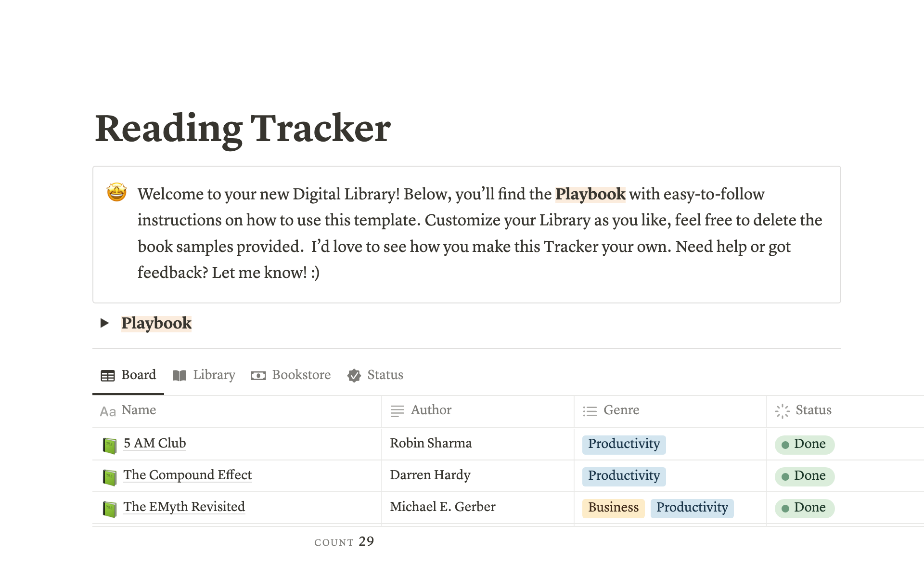Open the Done status dropdown for 5 AM Club
Image resolution: width=924 pixels, height=578 pixels.
(x=804, y=444)
